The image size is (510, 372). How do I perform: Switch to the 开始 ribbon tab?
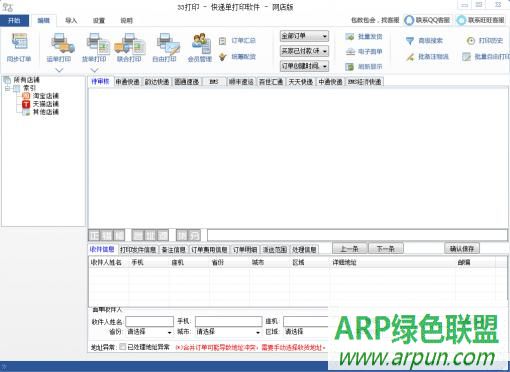point(14,21)
